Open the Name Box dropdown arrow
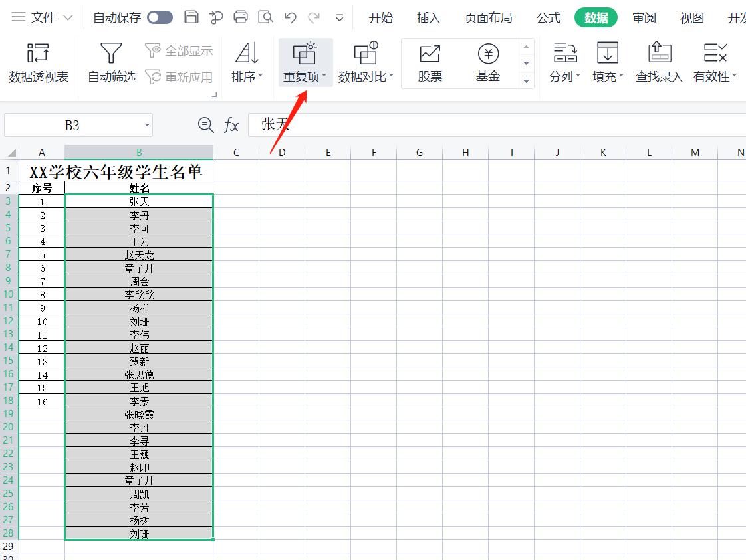This screenshot has width=746, height=560. 148,124
